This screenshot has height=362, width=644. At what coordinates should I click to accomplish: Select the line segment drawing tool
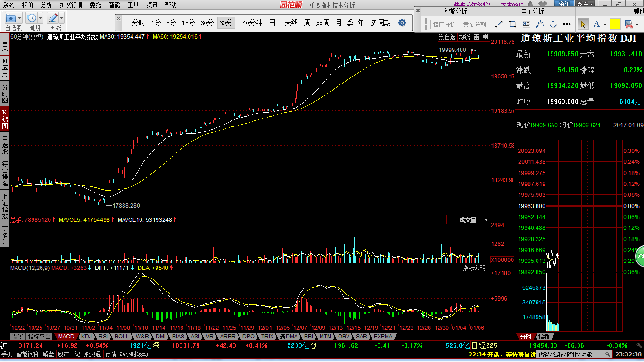[499, 24]
